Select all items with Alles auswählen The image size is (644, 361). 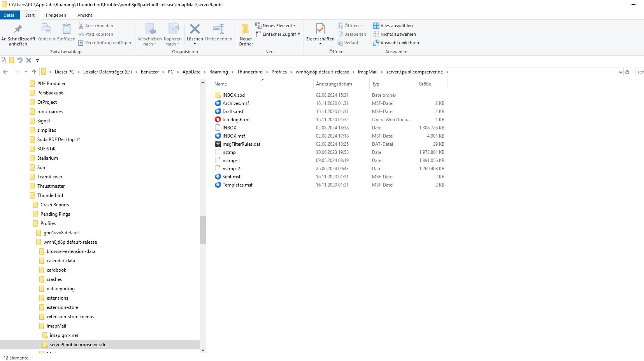tap(393, 26)
